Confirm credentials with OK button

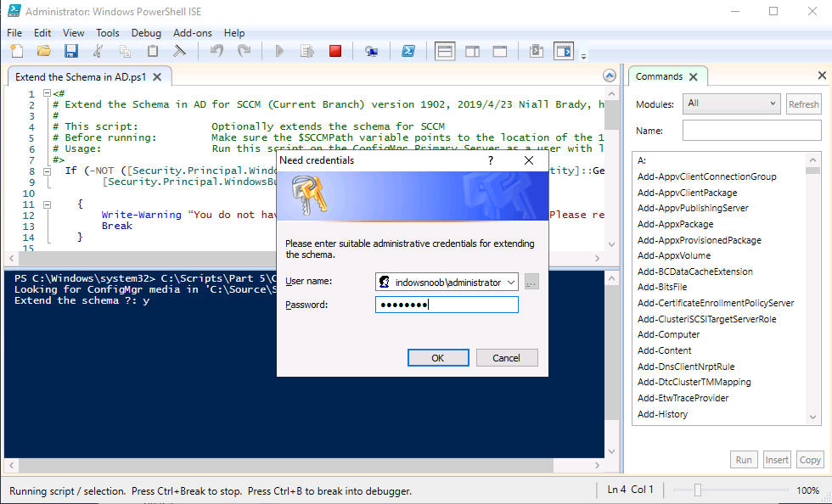pos(438,357)
